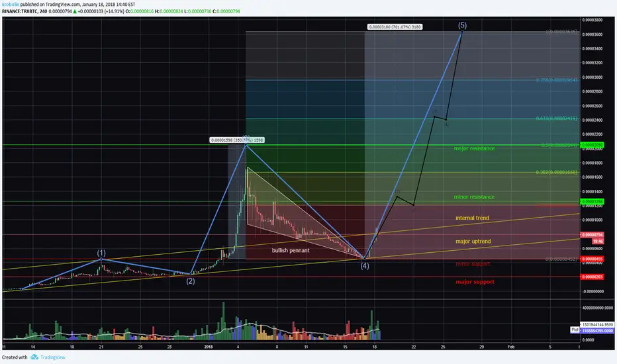Screen dimensions: 617x364
Task: Click the green 0.00002050 price tag
Action: [593, 145]
